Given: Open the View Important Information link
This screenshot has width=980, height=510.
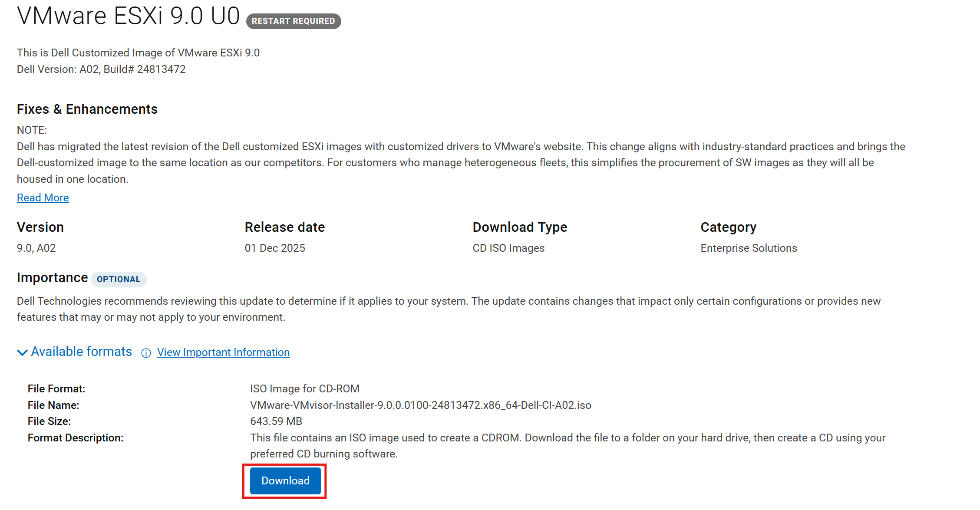Looking at the screenshot, I should click(223, 352).
